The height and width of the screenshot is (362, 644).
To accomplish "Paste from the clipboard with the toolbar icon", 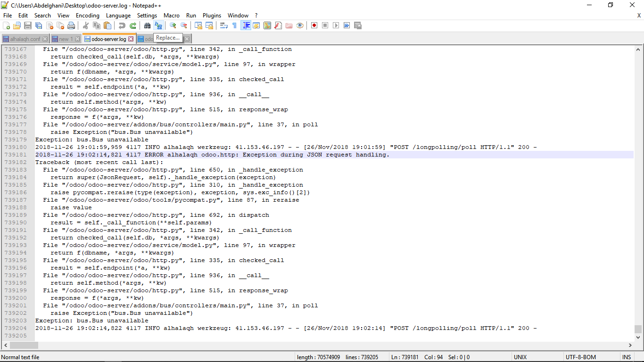I will click(107, 25).
